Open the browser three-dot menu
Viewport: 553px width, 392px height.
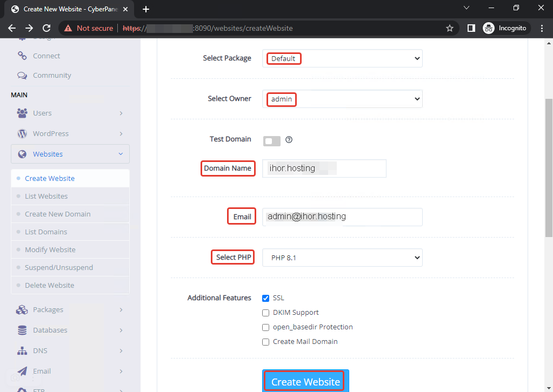[542, 28]
